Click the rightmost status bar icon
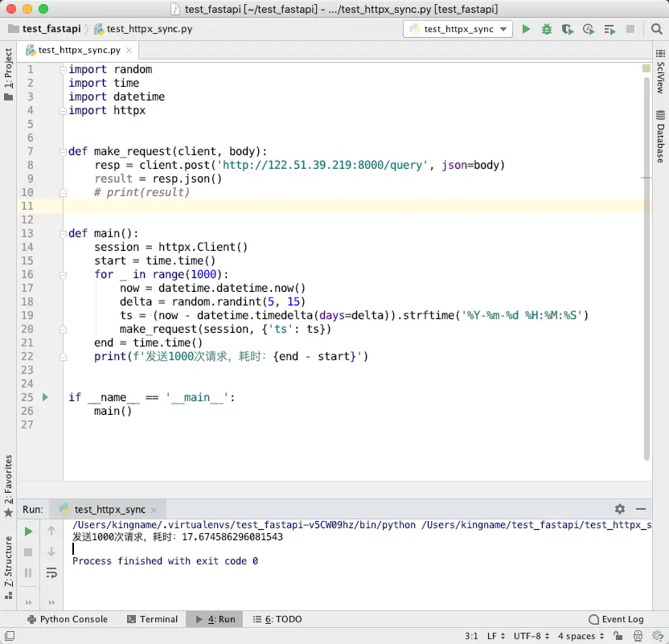The height and width of the screenshot is (644, 669). point(658,636)
